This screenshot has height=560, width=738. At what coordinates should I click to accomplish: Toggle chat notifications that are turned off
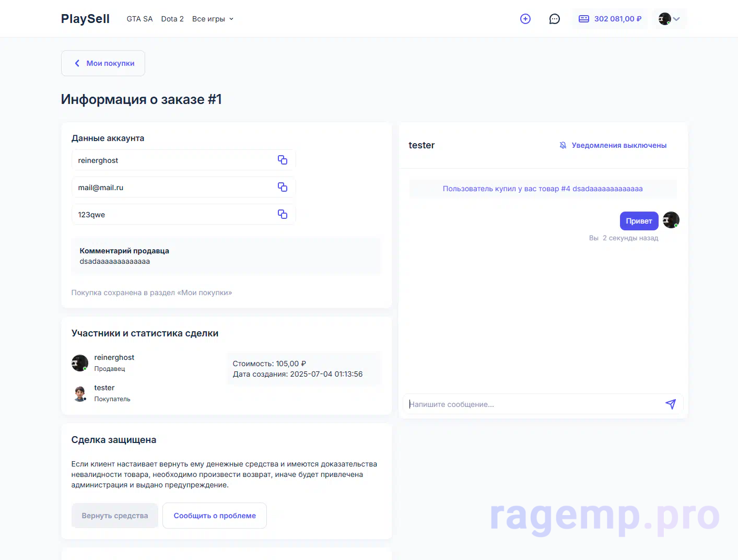click(613, 145)
